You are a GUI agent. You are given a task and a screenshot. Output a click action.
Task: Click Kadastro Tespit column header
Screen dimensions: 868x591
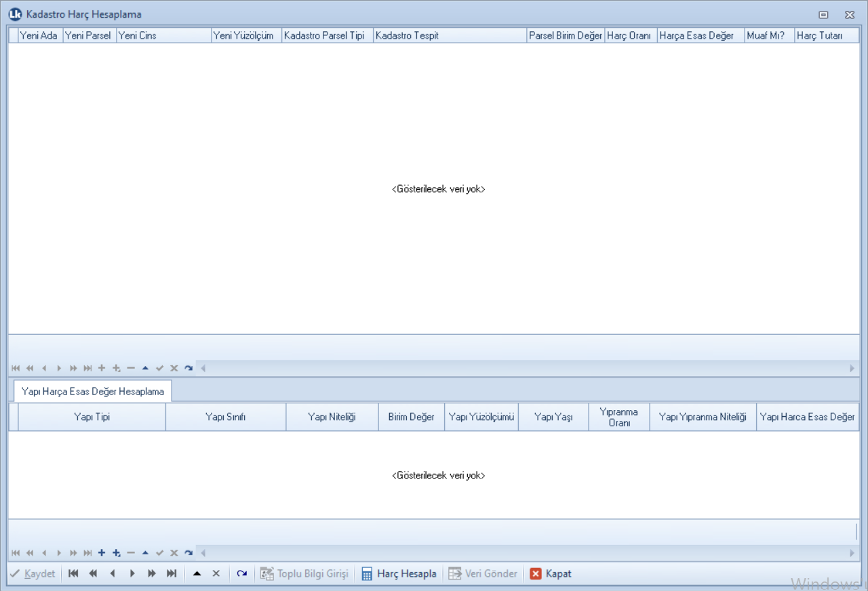(x=450, y=35)
